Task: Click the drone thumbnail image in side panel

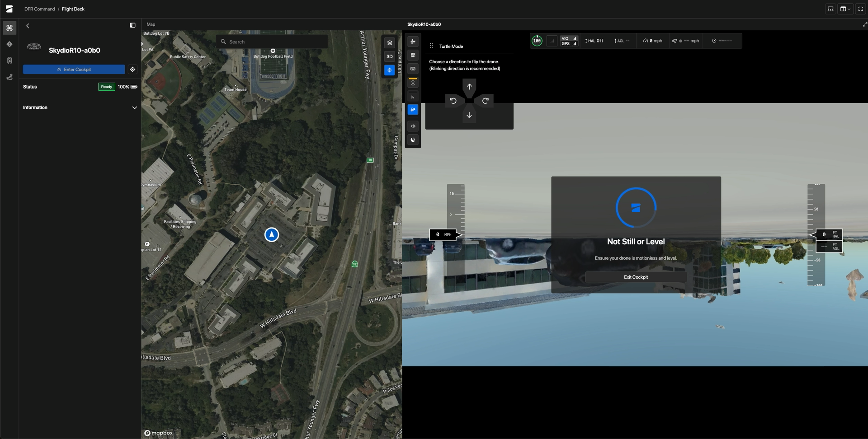Action: (x=34, y=47)
